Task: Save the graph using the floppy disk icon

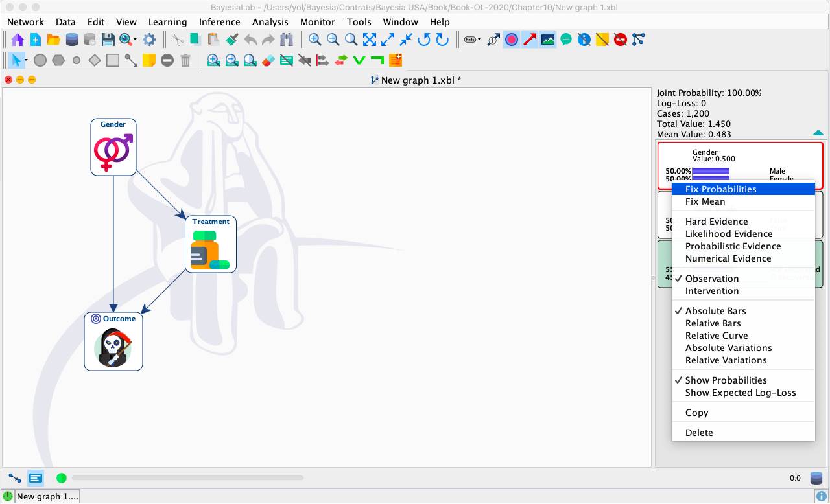Action: pyautogui.click(x=108, y=40)
